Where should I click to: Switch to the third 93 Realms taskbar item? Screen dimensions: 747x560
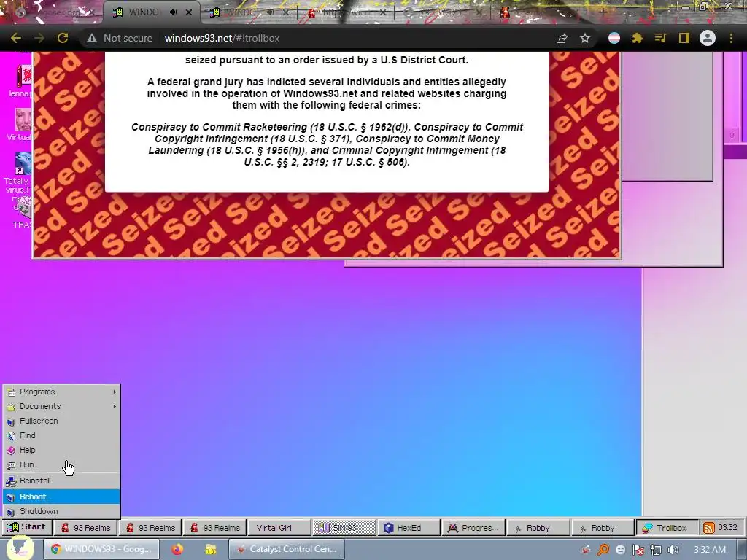point(215,528)
